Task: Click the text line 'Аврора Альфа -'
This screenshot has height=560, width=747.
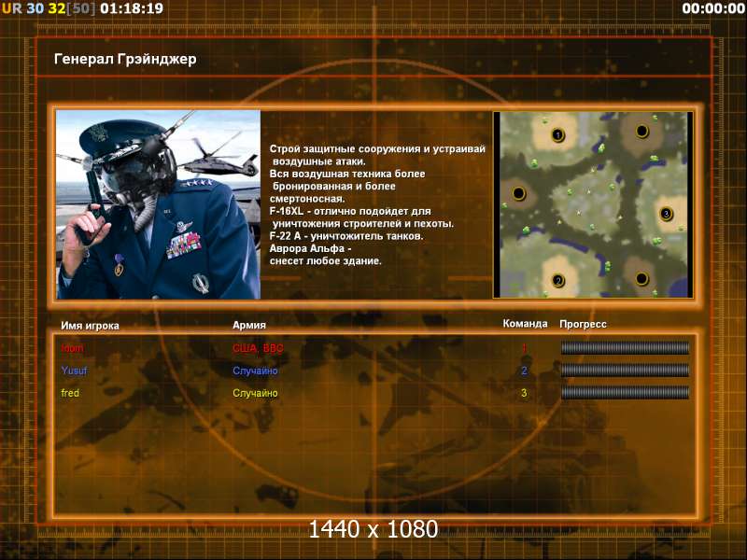Action: (311, 248)
